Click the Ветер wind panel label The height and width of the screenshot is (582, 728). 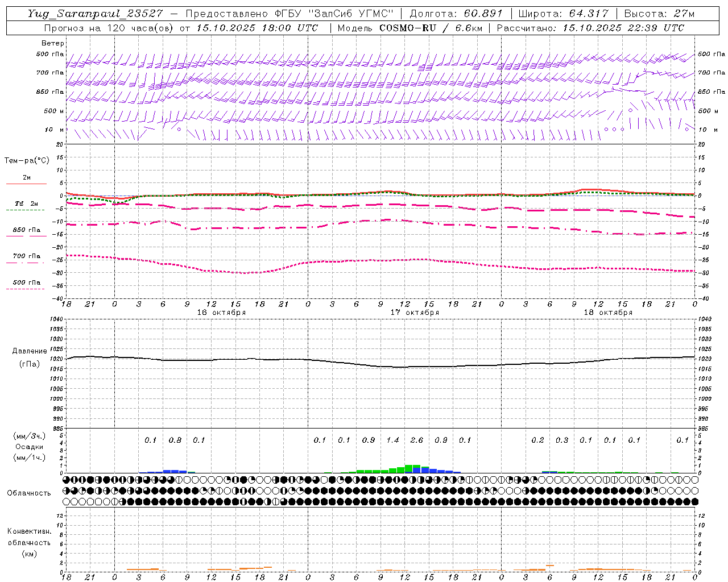(53, 43)
